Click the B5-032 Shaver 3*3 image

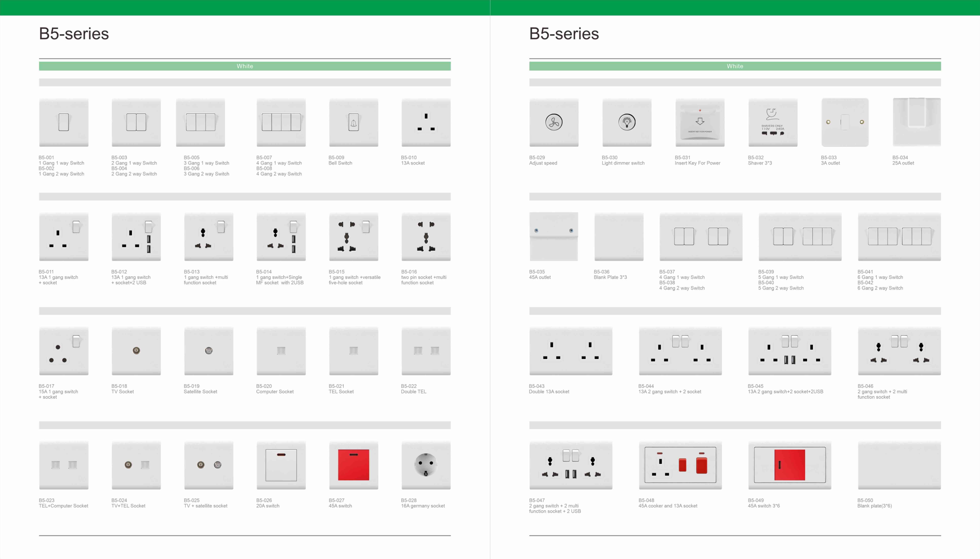point(773,123)
